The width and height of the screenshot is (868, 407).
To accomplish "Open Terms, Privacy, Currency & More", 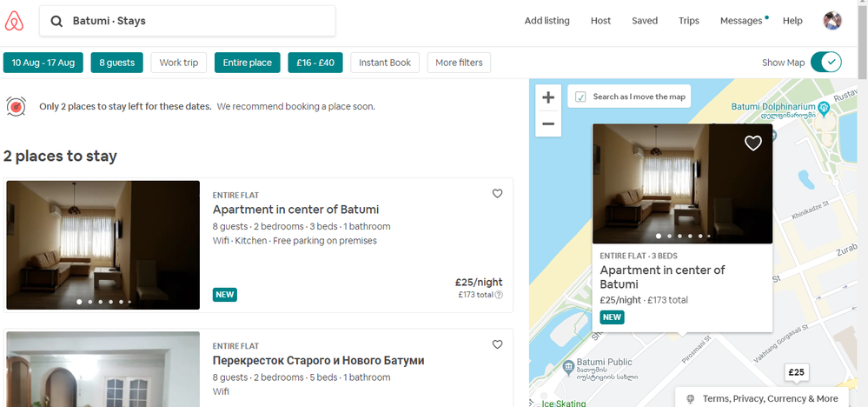I will pos(770,398).
